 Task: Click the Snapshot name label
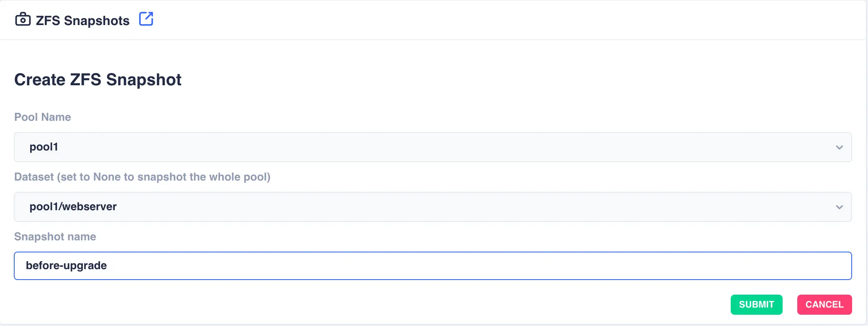click(55, 236)
